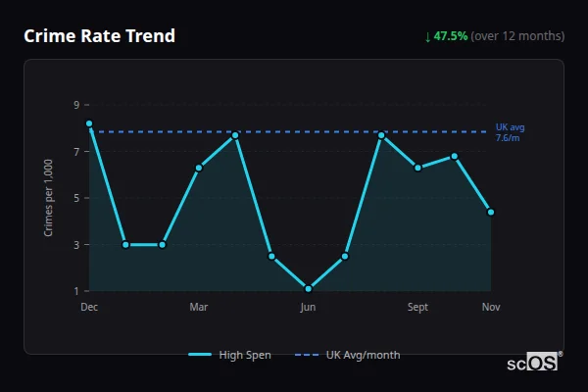The image size is (588, 392).
Task: Click the green 47.5% decrease value
Action: pos(451,36)
